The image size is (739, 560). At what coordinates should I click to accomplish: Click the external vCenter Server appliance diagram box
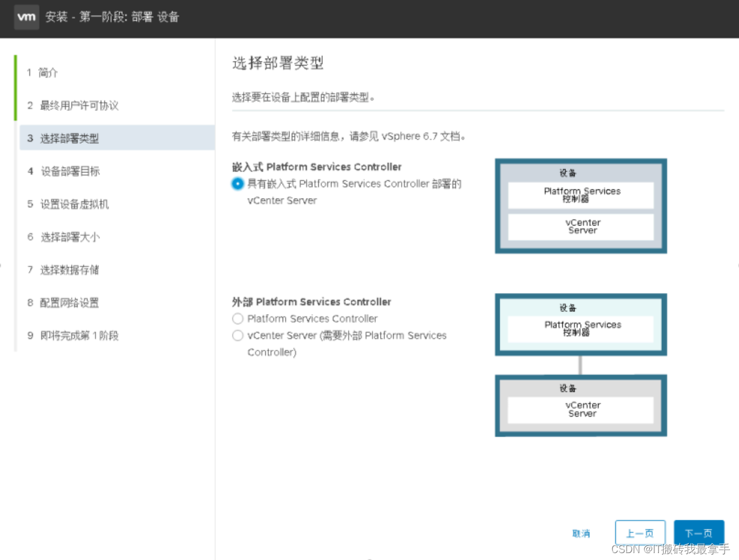(x=581, y=405)
